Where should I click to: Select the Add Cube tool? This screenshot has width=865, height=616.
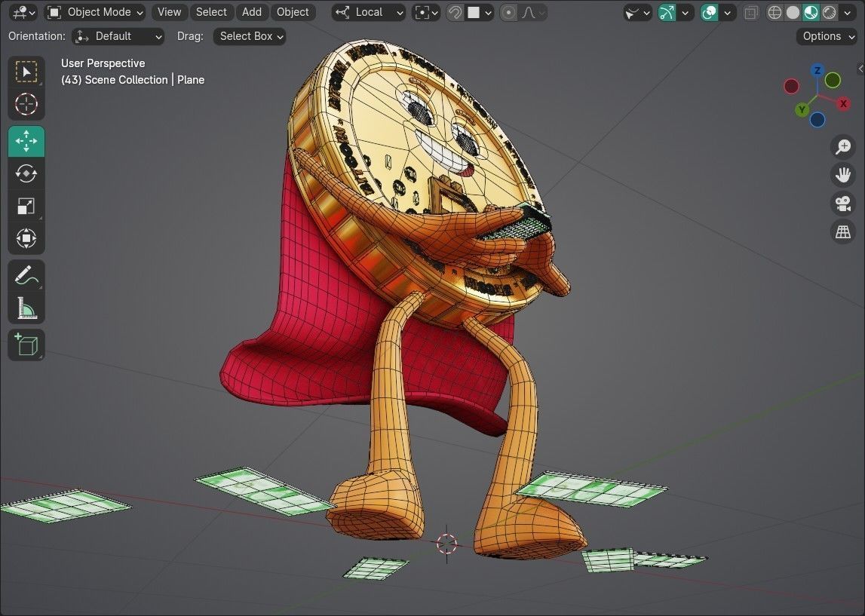pos(26,345)
